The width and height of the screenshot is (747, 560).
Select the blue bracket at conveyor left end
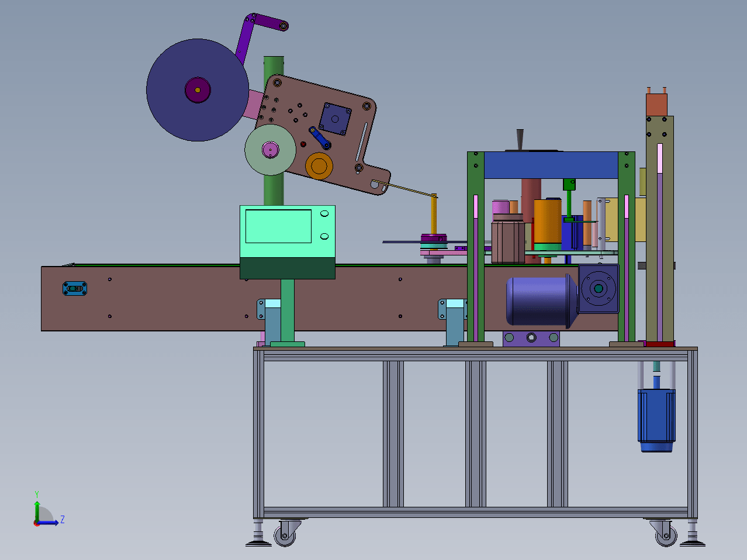pyautogui.click(x=75, y=288)
